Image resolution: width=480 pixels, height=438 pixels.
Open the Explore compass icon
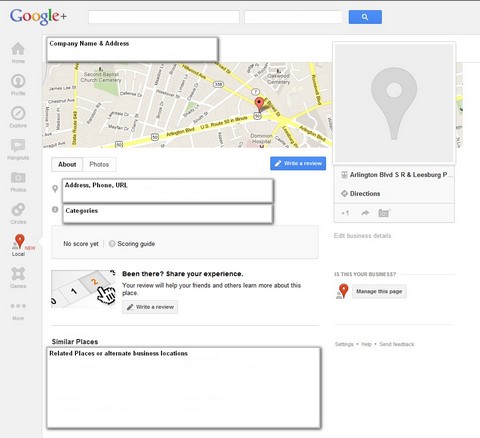18,113
